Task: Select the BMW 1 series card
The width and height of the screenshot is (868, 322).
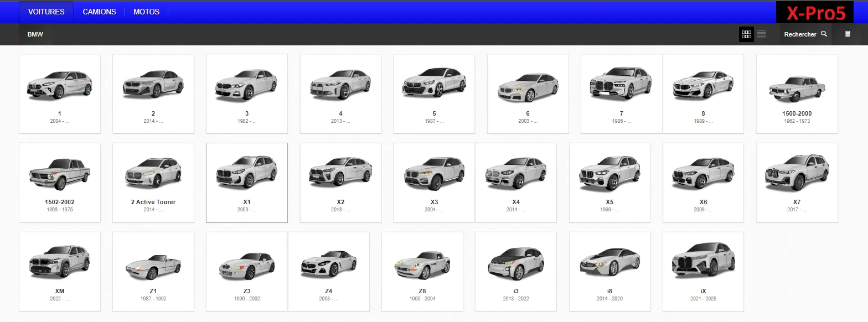Action: (60, 94)
